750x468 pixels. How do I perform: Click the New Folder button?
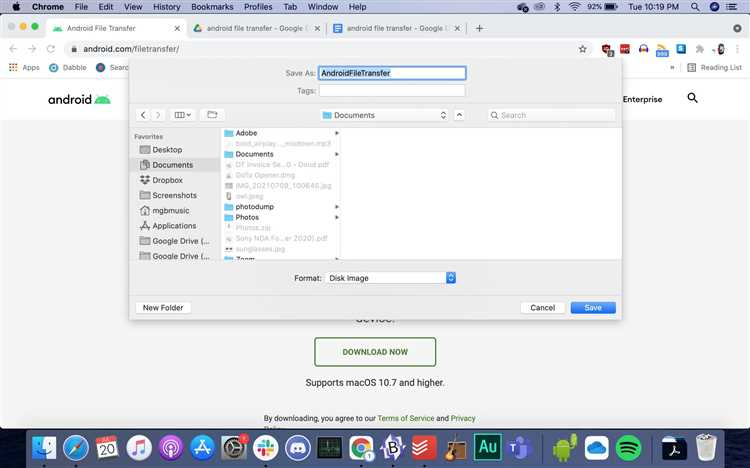[163, 308]
